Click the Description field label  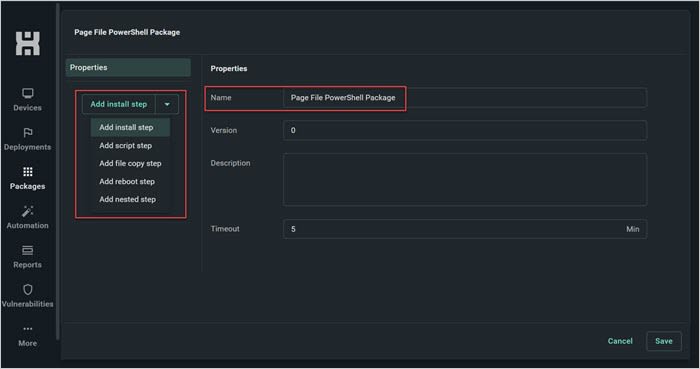(230, 163)
